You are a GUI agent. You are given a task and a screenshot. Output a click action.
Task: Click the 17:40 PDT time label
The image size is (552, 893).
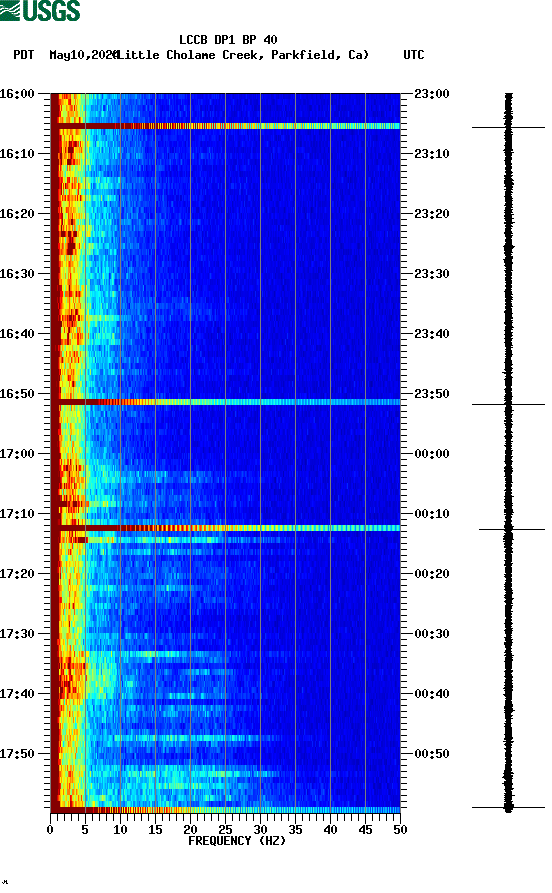point(17,694)
